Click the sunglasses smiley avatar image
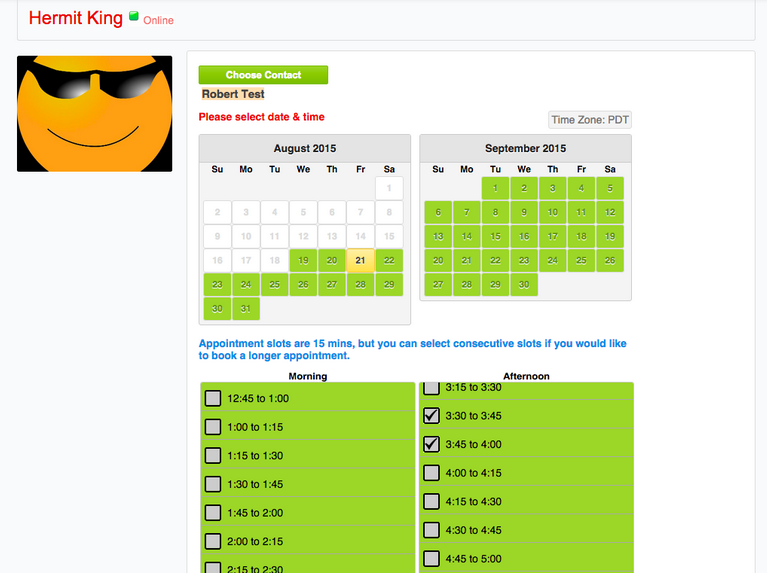This screenshot has width=767, height=583. 95,113
